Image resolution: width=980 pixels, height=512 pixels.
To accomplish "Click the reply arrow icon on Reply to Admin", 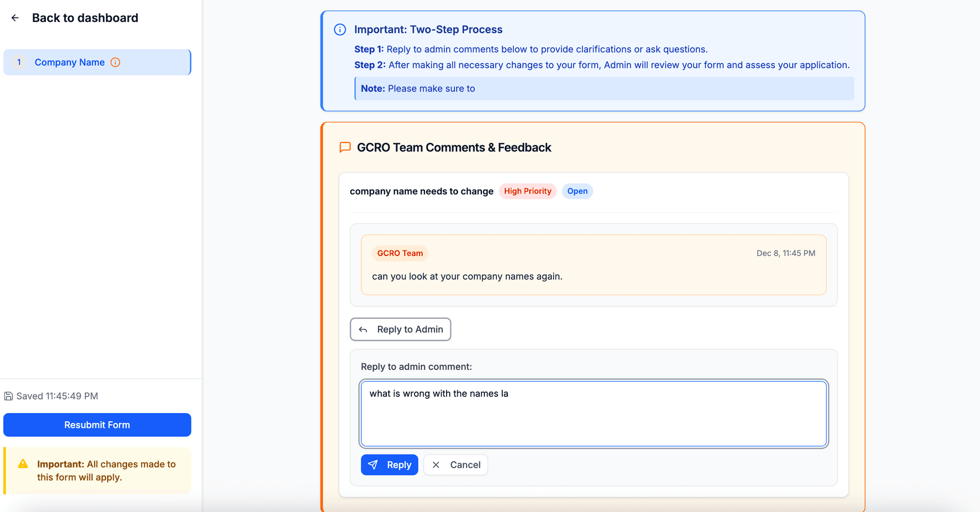I will coord(363,329).
